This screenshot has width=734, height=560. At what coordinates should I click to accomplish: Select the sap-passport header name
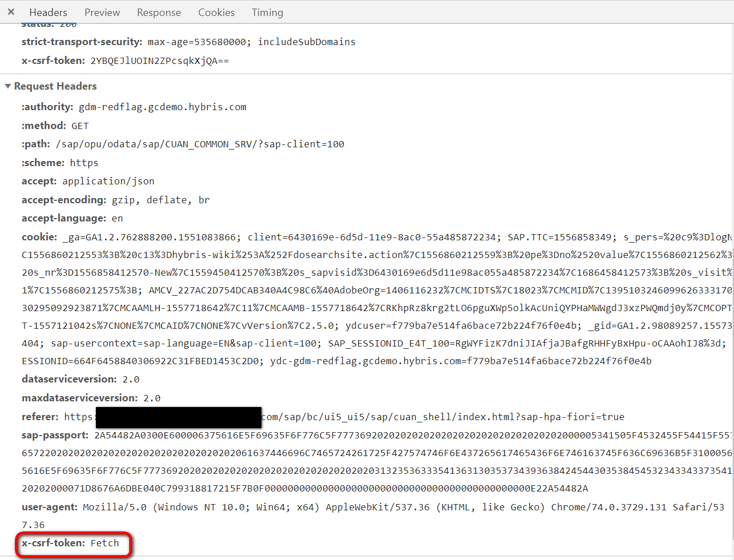pos(55,435)
